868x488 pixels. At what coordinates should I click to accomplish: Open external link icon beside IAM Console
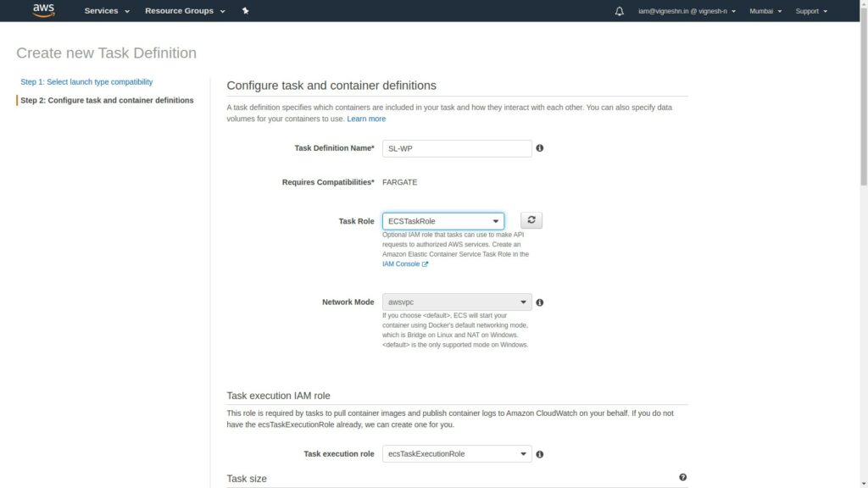(x=426, y=264)
